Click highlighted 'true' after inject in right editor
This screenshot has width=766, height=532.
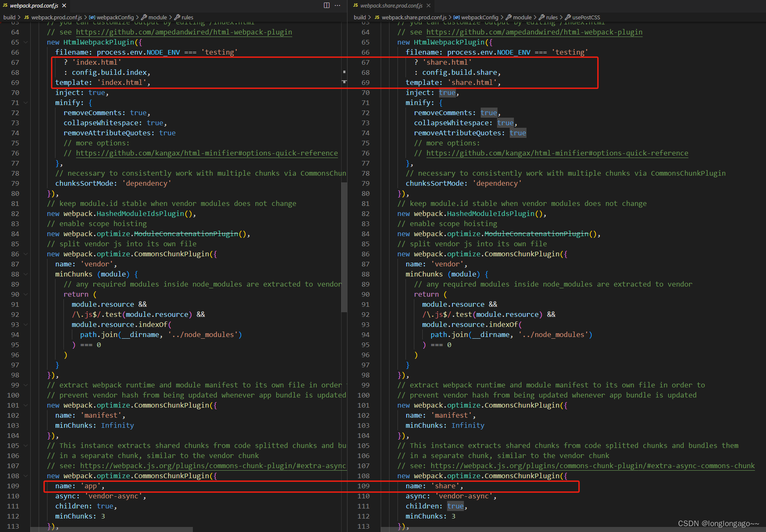click(447, 93)
